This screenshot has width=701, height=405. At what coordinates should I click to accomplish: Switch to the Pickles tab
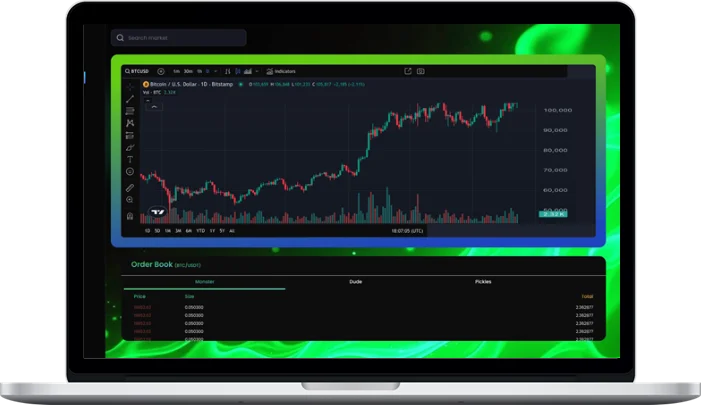[483, 282]
